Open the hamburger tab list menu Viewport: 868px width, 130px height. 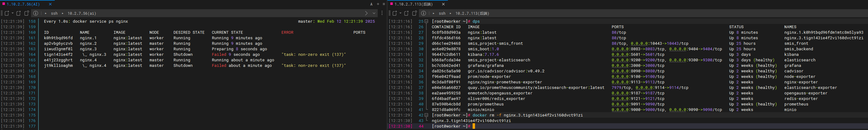pyautogui.click(x=384, y=4)
